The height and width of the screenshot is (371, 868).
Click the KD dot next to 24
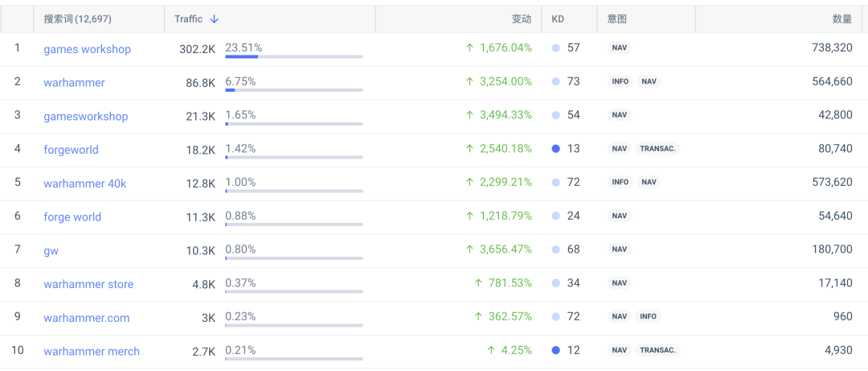click(556, 216)
